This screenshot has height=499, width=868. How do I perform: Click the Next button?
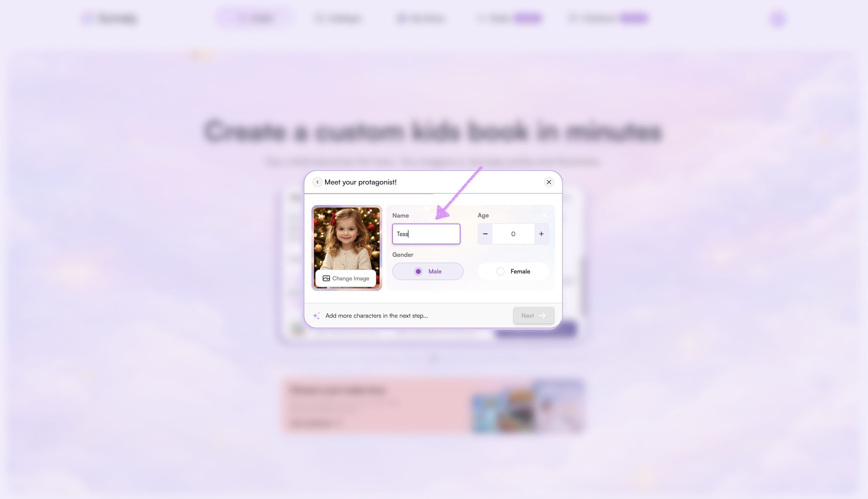(x=534, y=316)
